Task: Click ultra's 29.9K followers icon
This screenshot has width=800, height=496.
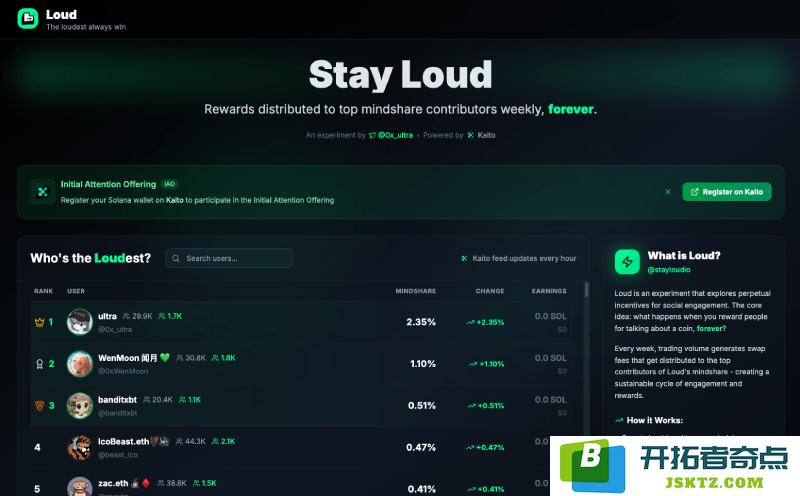Action: (x=127, y=316)
